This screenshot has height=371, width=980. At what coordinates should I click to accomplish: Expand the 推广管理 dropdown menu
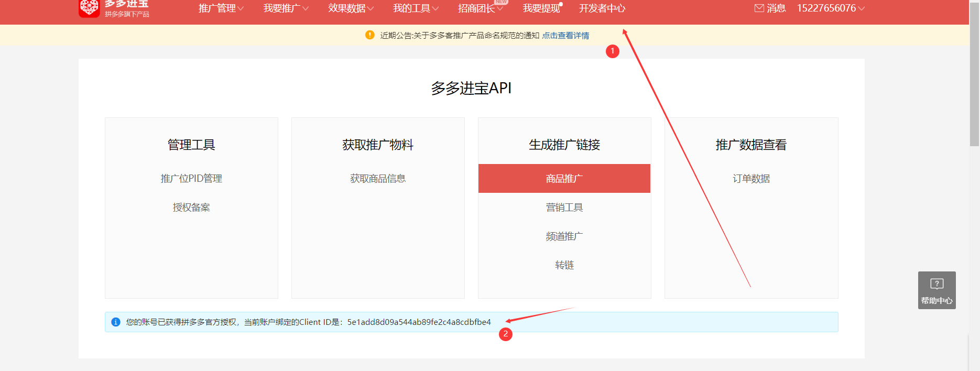[x=221, y=8]
